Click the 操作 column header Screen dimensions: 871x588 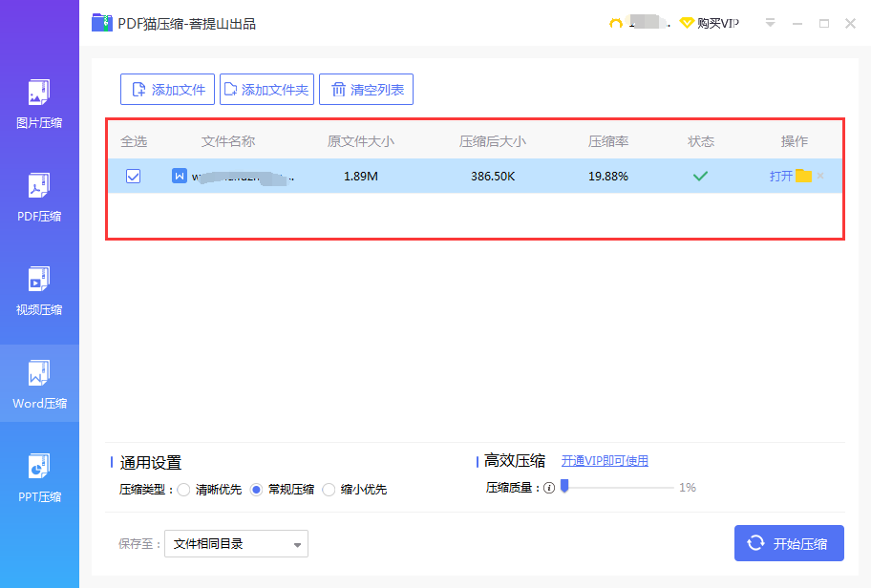[x=795, y=141]
